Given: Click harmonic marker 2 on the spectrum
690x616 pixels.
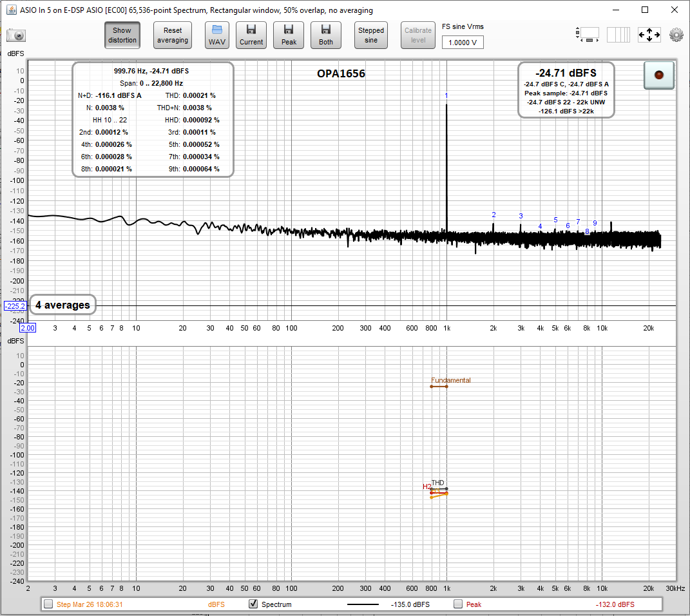Looking at the screenshot, I should pos(494,215).
